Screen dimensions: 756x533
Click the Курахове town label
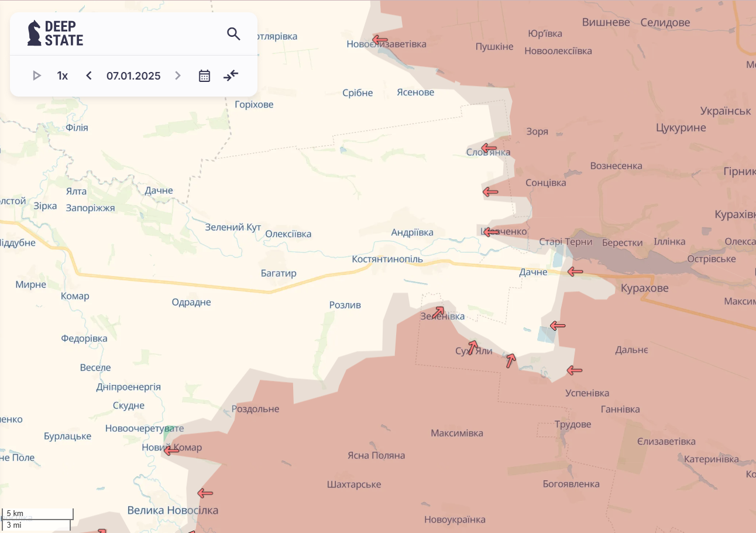[645, 288]
